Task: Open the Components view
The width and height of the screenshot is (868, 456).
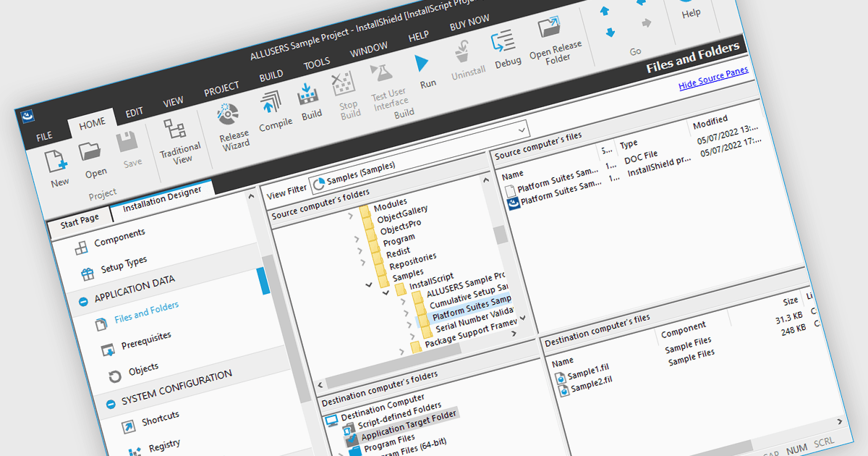Action: 119,237
